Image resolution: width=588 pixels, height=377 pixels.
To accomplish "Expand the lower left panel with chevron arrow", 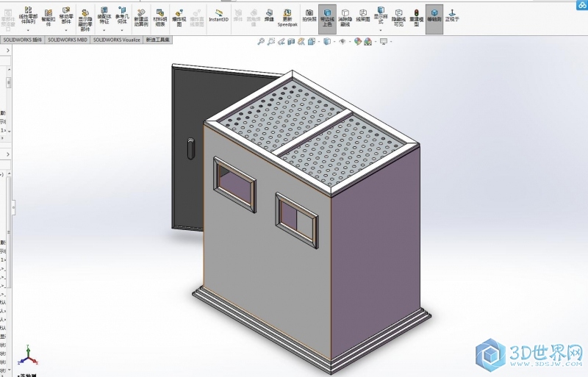I will 8,154.
